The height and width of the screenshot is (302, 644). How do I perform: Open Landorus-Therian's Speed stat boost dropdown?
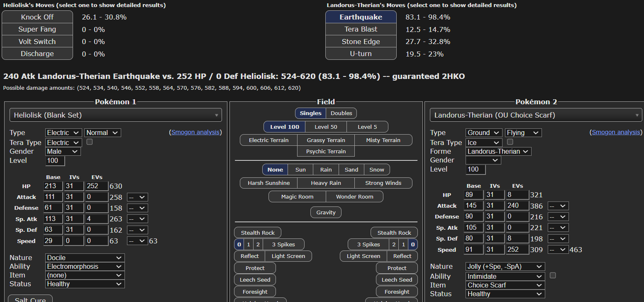558,250
